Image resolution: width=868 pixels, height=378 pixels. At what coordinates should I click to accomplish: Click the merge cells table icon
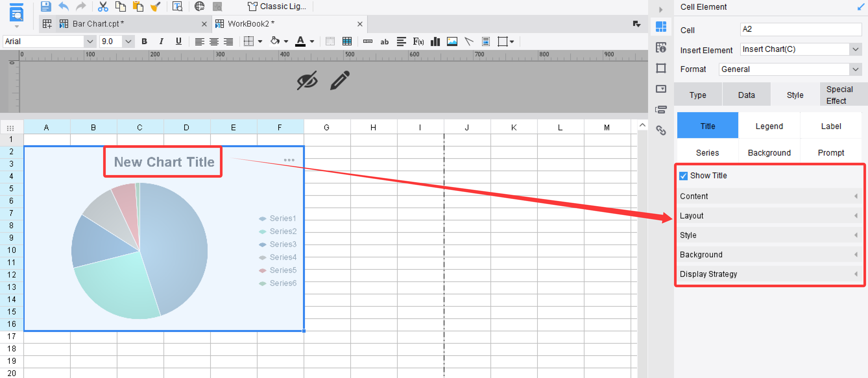click(347, 41)
